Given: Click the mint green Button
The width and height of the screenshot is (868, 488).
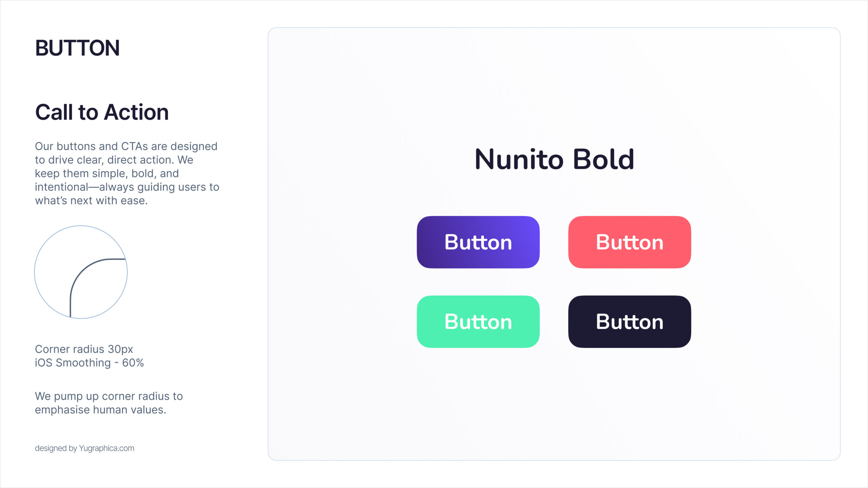Looking at the screenshot, I should 478,322.
